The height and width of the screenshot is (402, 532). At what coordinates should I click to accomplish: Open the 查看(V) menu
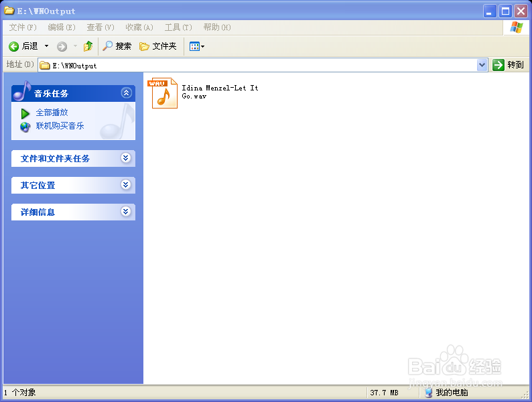101,27
